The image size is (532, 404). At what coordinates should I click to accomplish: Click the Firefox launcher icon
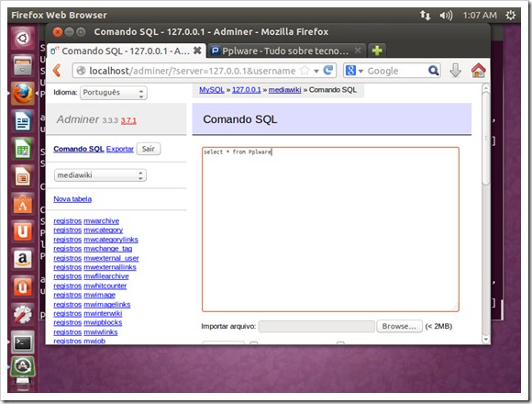click(23, 94)
